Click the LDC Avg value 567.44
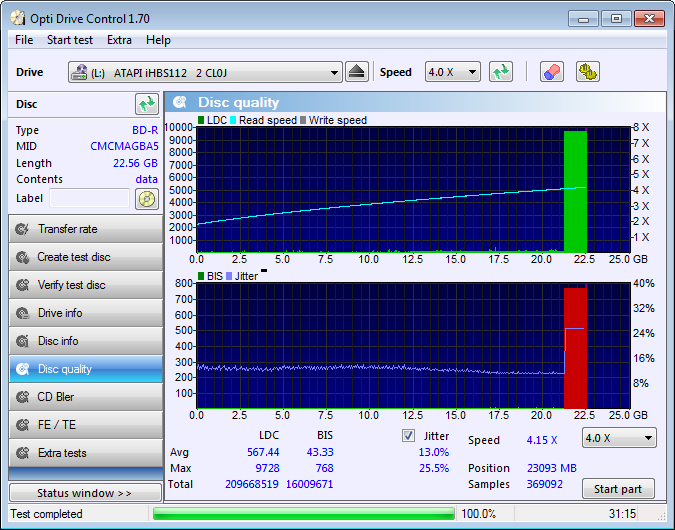Image resolution: width=675 pixels, height=530 pixels. (x=263, y=453)
